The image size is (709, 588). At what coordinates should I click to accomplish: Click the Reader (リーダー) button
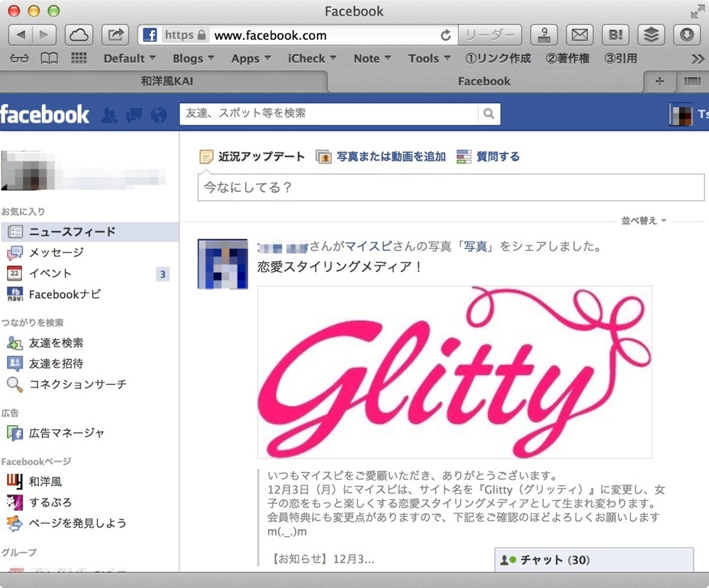pyautogui.click(x=490, y=35)
